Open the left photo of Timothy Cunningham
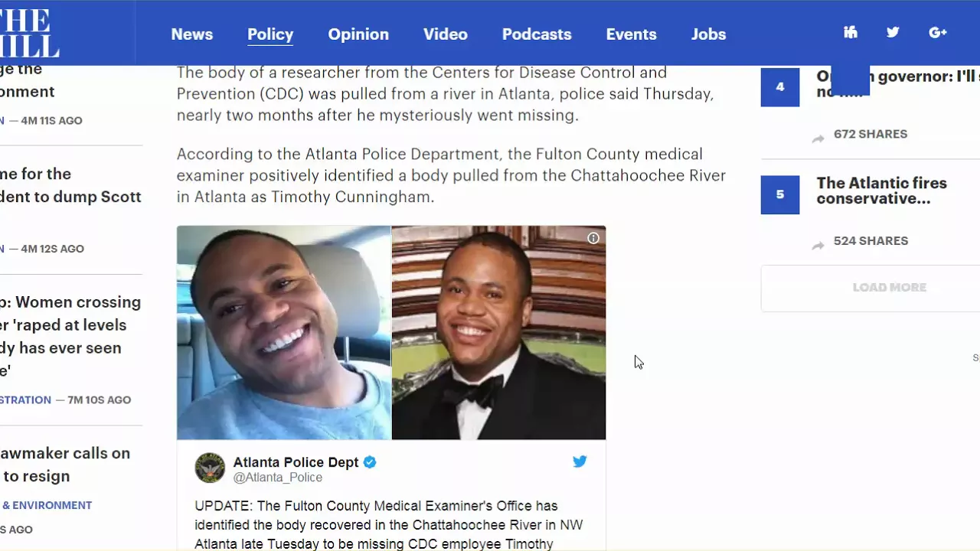 pyautogui.click(x=284, y=332)
